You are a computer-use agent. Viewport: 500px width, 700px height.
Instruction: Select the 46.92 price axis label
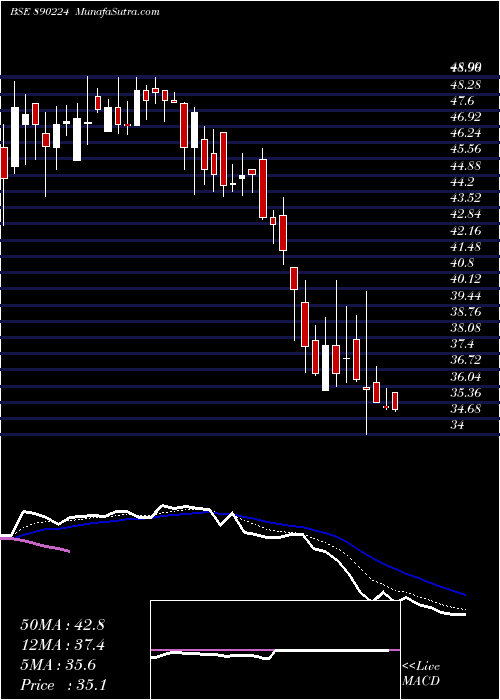[466, 117]
